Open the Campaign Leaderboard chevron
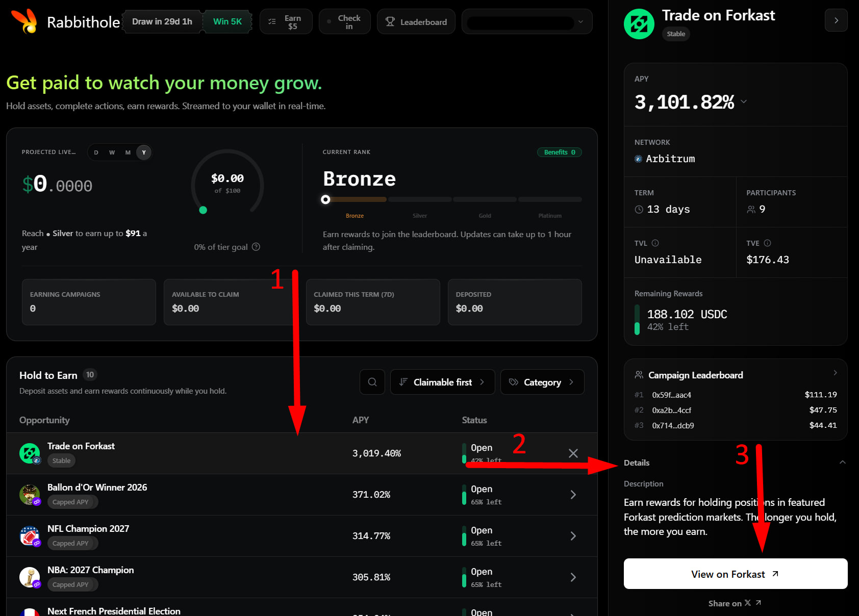 click(x=835, y=373)
